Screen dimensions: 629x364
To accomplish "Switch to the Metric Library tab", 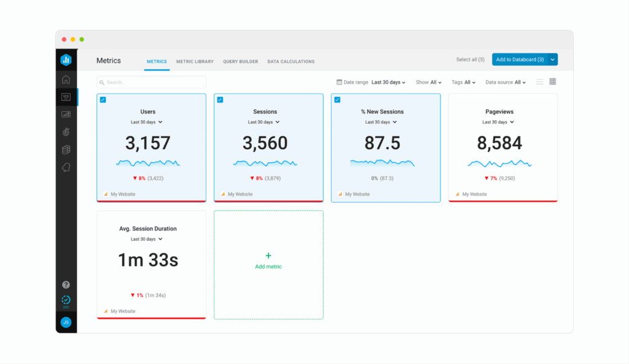I will click(x=197, y=61).
